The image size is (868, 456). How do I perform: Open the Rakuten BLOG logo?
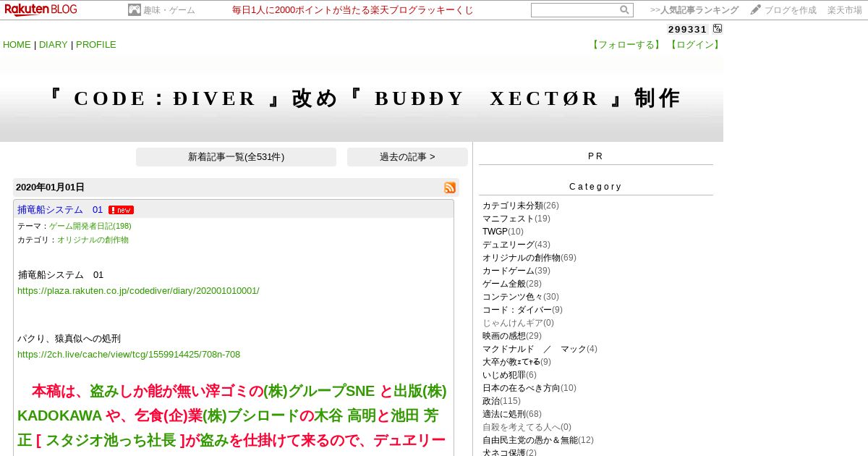click(x=41, y=9)
